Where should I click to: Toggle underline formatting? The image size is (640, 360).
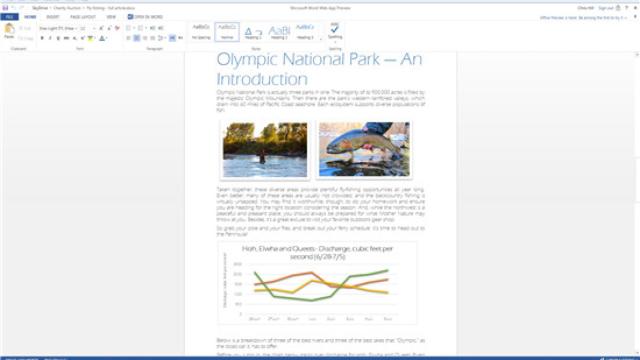[58, 38]
